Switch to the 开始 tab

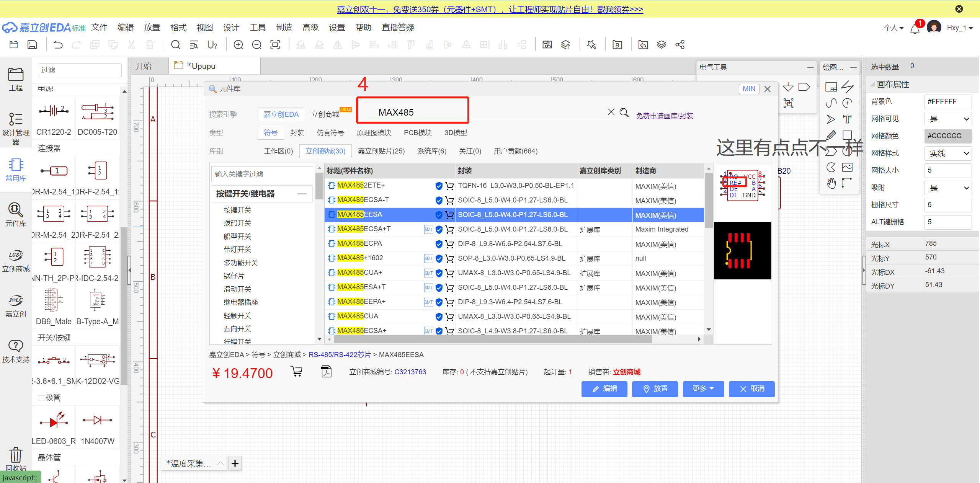tap(144, 66)
